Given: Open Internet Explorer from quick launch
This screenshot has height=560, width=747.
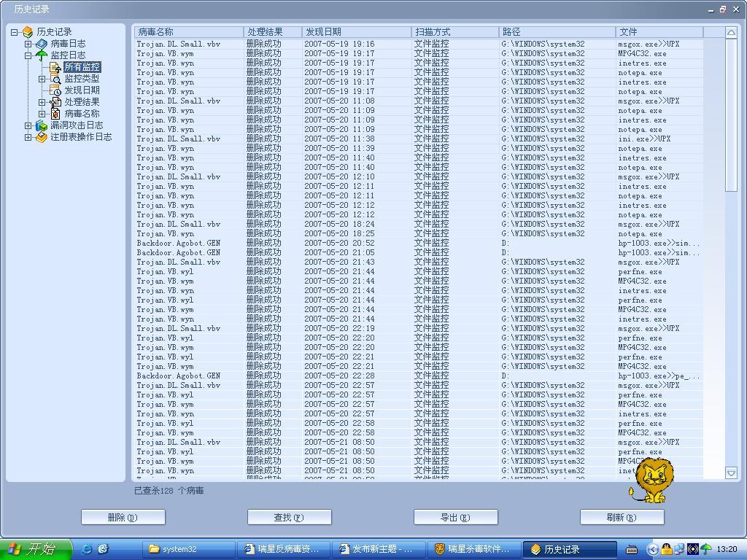Looking at the screenshot, I should click(87, 549).
